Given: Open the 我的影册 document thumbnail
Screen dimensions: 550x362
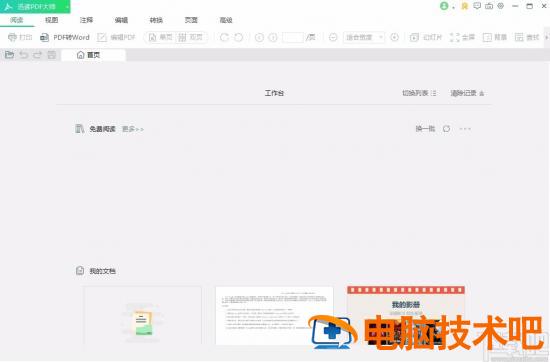Looking at the screenshot, I should tap(406, 316).
